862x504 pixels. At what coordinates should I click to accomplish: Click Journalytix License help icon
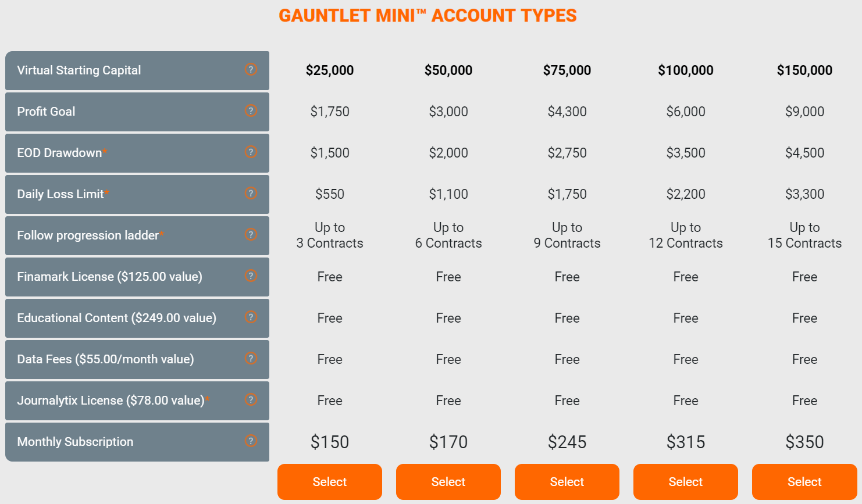pos(251,399)
